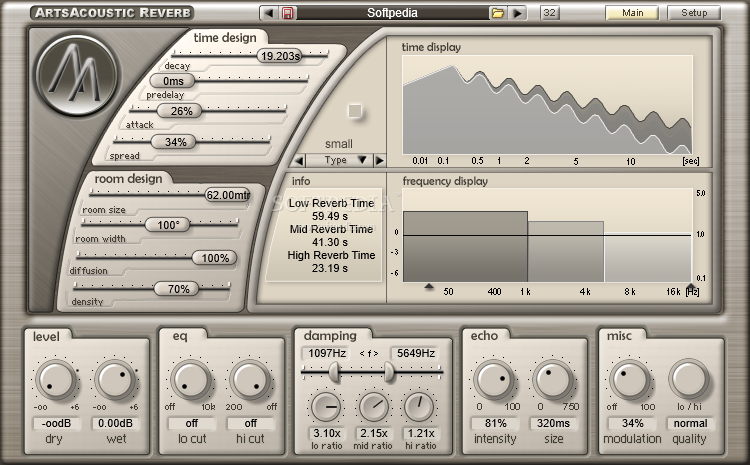Click the echo intensity knob
The image size is (750, 465).
point(495,380)
